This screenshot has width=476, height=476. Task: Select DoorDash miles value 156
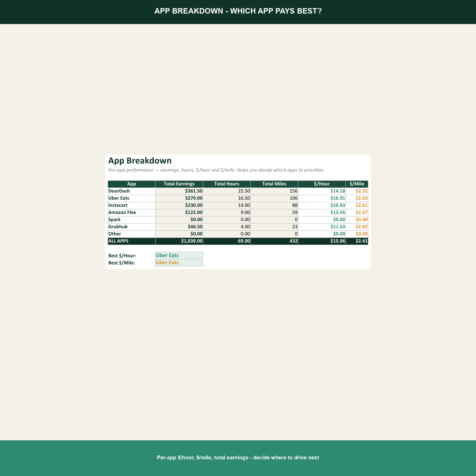click(274, 191)
